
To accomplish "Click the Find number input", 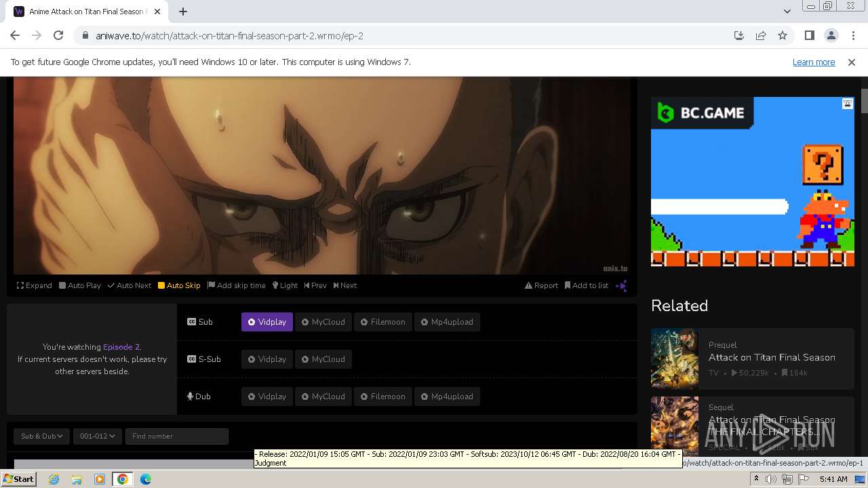I will [176, 436].
